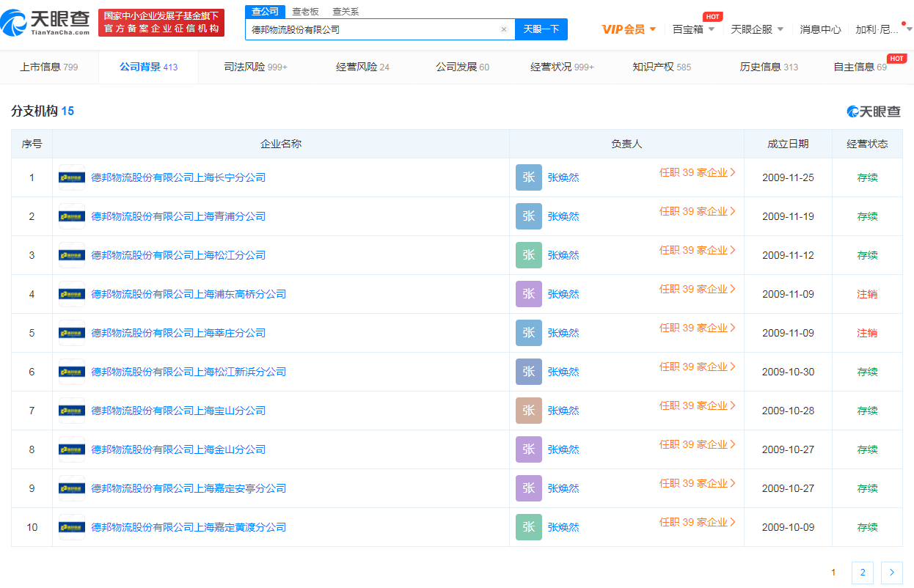Viewport: 914px width, 588px height.
Task: Click company logo thumbnail in row 1
Action: tap(72, 177)
